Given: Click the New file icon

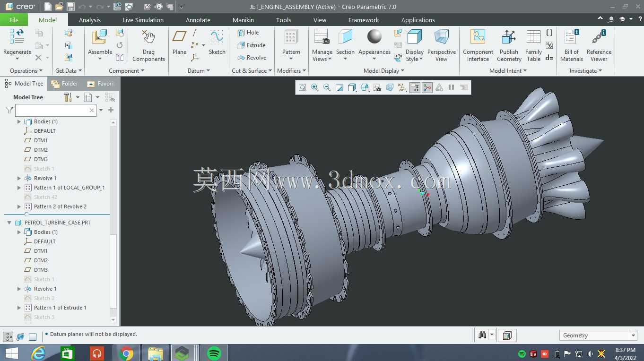Looking at the screenshot, I should (48, 7).
